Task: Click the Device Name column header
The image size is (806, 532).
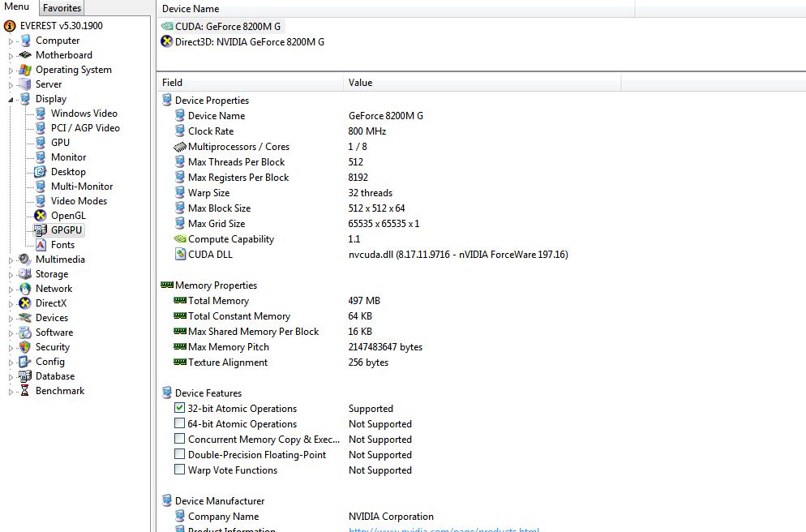Action: click(396, 9)
